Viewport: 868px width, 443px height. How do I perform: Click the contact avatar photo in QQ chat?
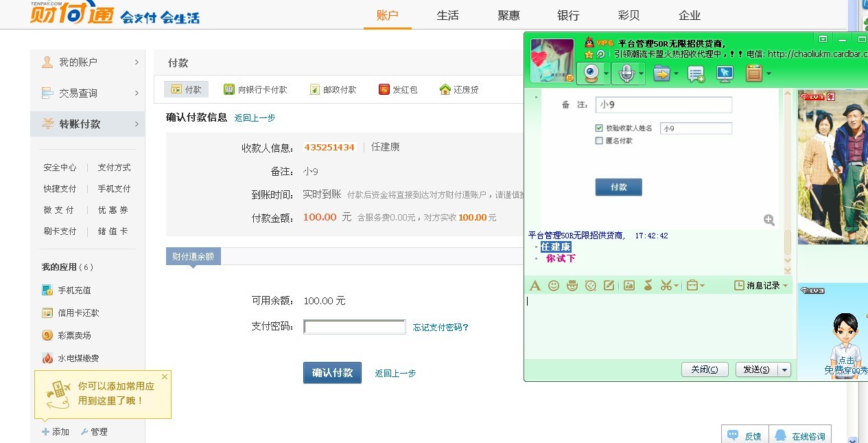(552, 60)
